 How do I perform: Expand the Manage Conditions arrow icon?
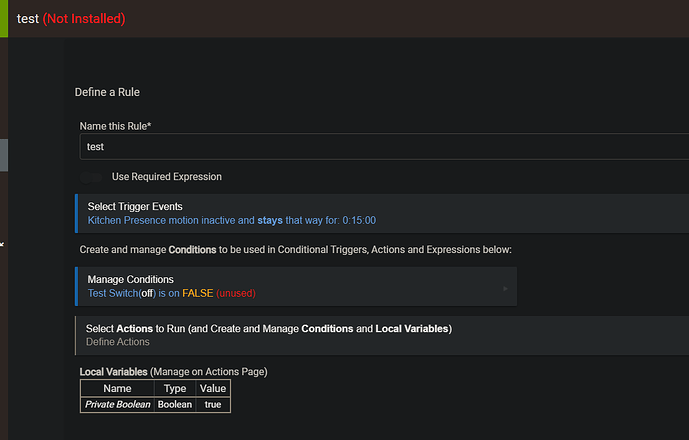[x=505, y=289]
